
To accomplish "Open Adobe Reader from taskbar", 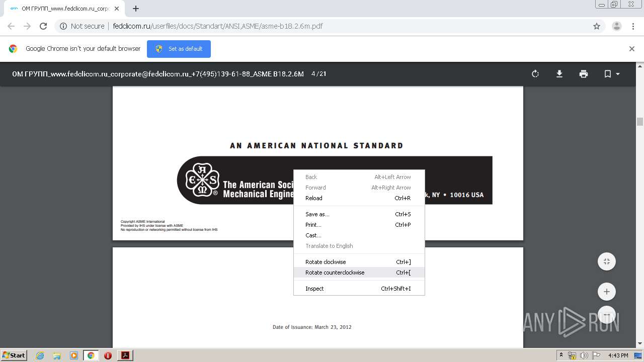I will pyautogui.click(x=125, y=355).
